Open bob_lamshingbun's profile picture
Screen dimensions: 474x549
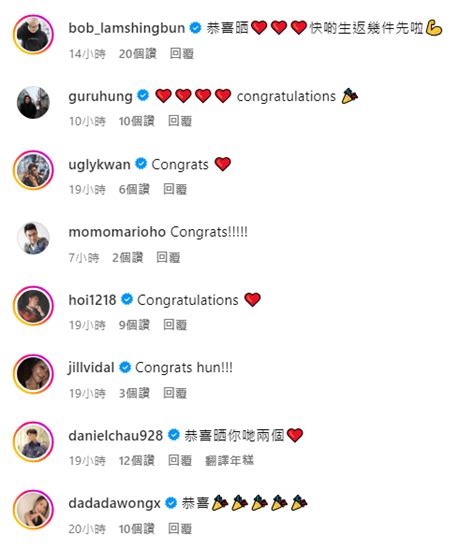point(33,34)
